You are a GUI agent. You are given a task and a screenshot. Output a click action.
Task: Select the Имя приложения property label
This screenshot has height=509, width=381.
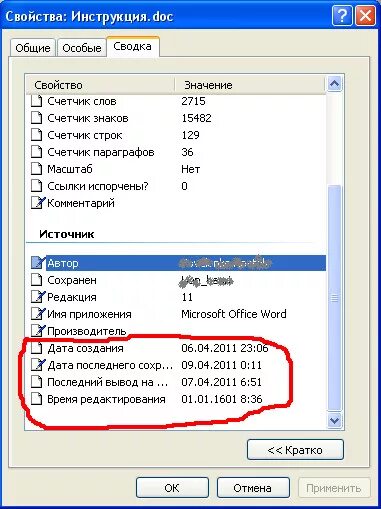point(89,314)
